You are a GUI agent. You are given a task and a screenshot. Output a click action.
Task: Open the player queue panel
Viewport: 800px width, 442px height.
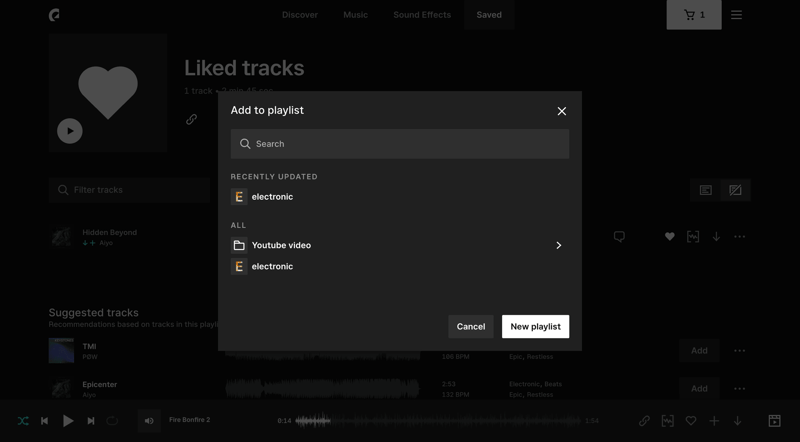point(774,421)
